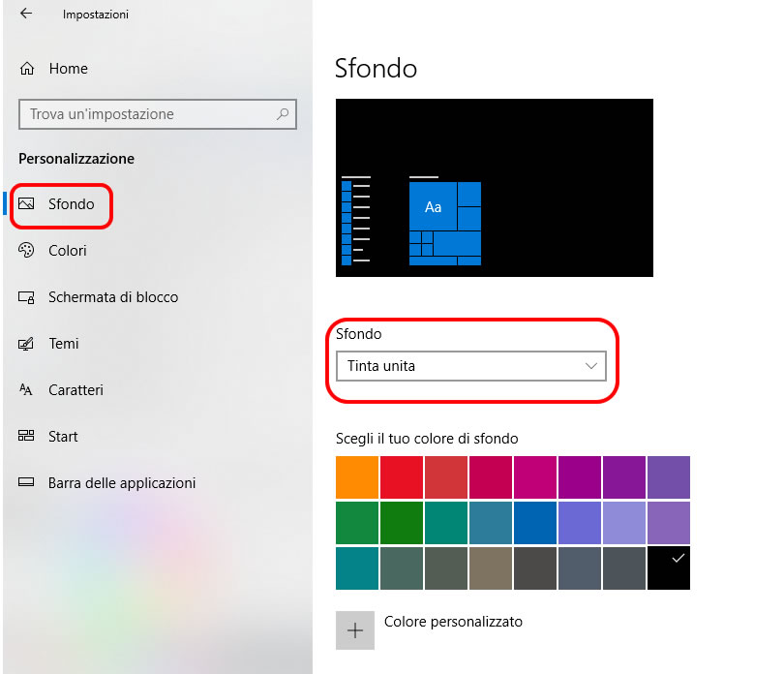Click the back arrow icon
Screen dimensions: 784x674
(x=26, y=14)
